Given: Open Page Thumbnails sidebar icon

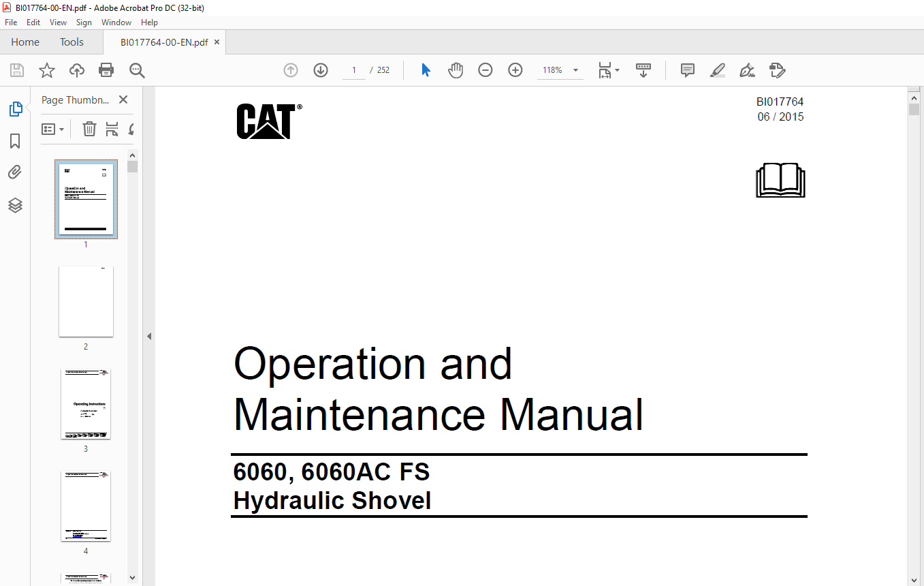Looking at the screenshot, I should tap(15, 109).
